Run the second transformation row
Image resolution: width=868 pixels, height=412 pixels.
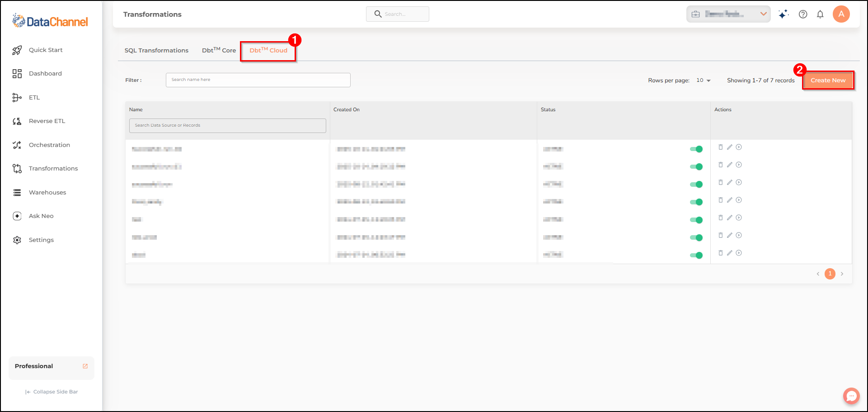(739, 165)
